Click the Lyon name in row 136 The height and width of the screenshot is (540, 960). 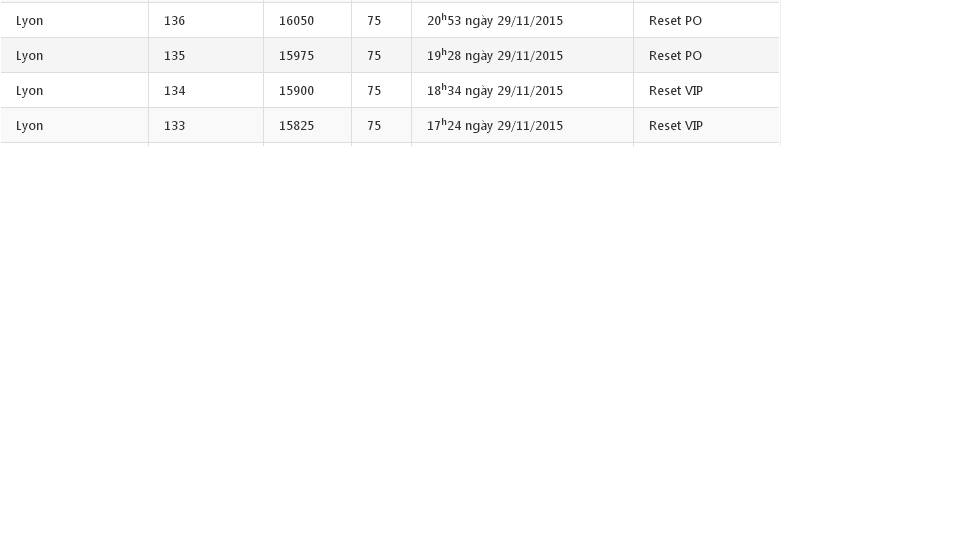(x=29, y=21)
